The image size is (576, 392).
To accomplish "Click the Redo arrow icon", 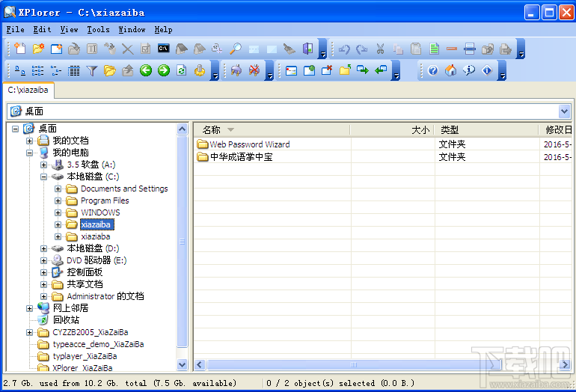I will (362, 49).
